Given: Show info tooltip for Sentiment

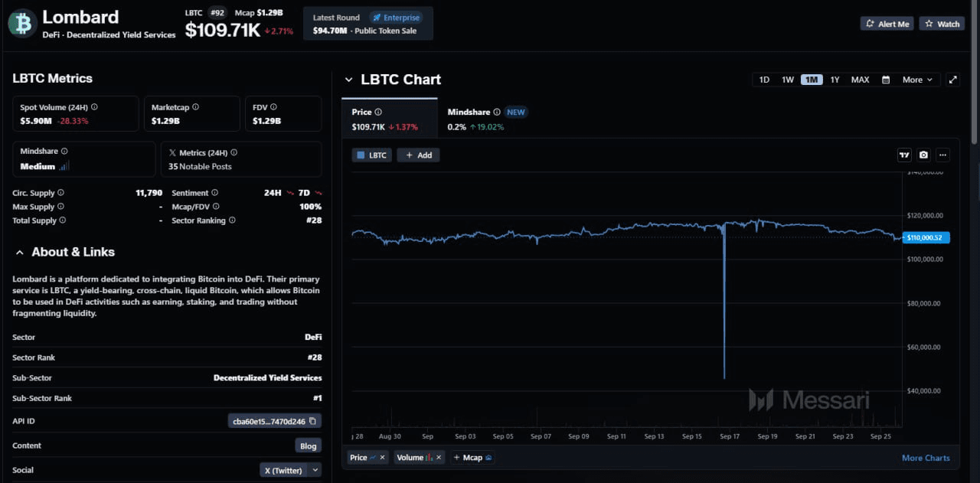Looking at the screenshot, I should [214, 193].
